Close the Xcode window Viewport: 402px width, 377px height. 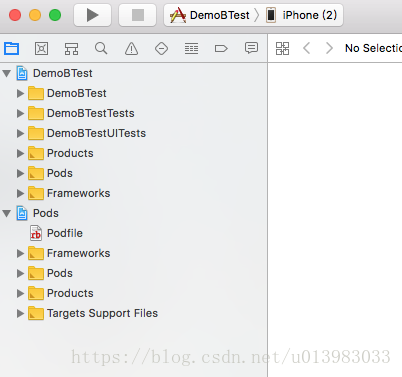point(15,15)
